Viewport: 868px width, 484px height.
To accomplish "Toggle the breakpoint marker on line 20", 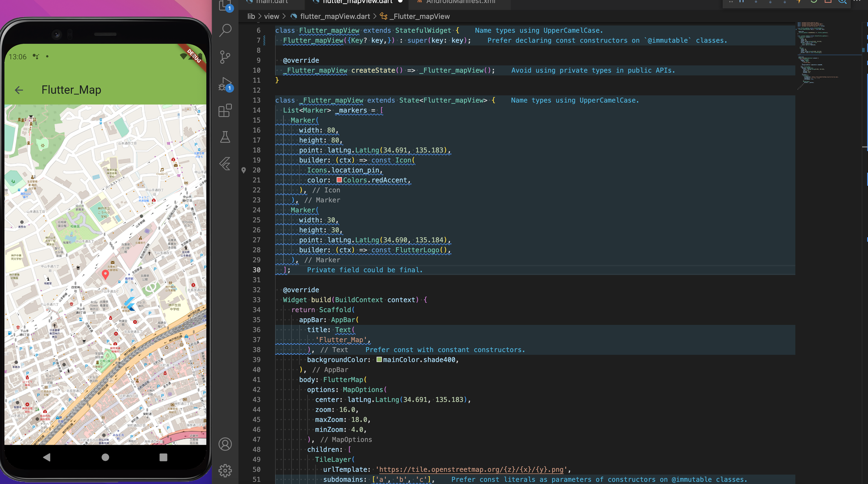I will click(x=243, y=170).
